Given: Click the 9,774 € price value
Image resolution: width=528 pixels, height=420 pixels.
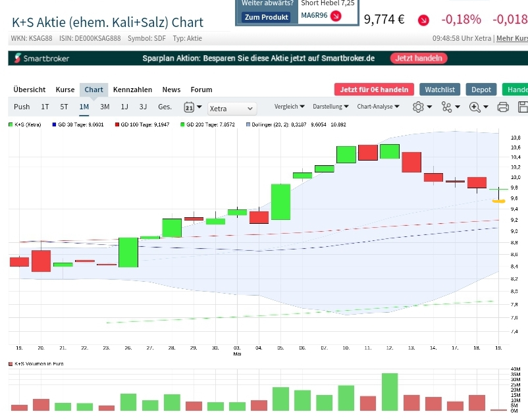Looking at the screenshot, I should tap(384, 20).
